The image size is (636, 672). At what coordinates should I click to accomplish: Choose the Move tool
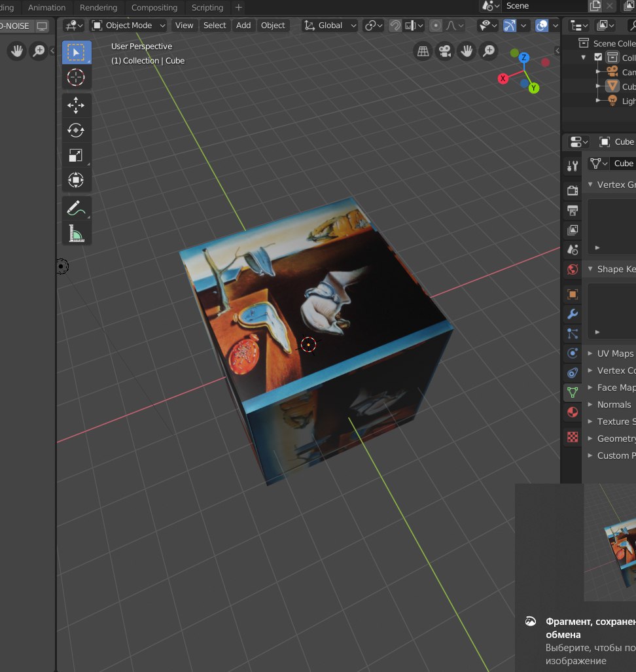77,105
